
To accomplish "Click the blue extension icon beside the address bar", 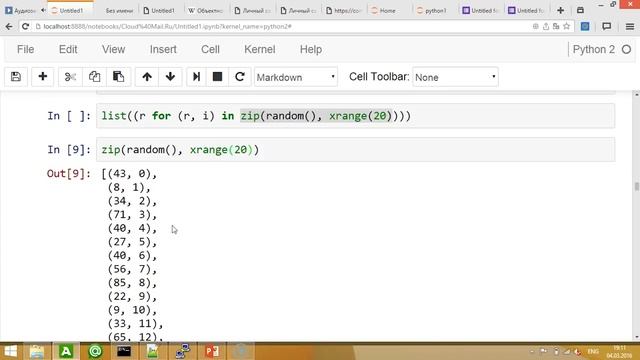I will pyautogui.click(x=585, y=27).
